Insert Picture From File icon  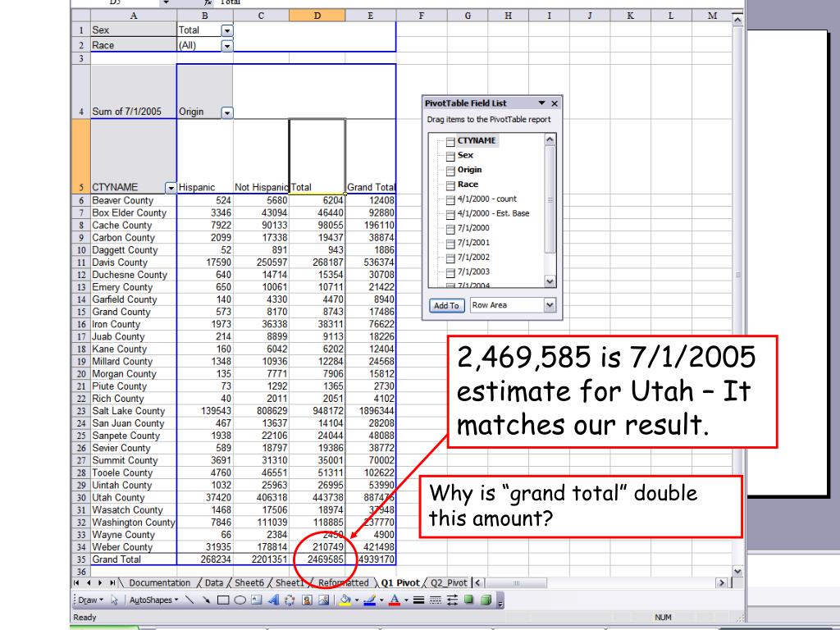323,600
